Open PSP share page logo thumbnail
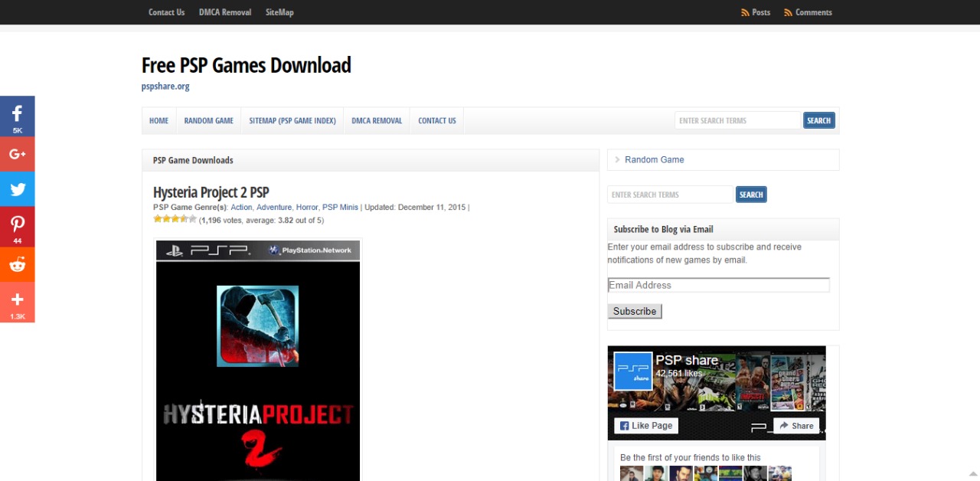The image size is (980, 481). point(633,371)
